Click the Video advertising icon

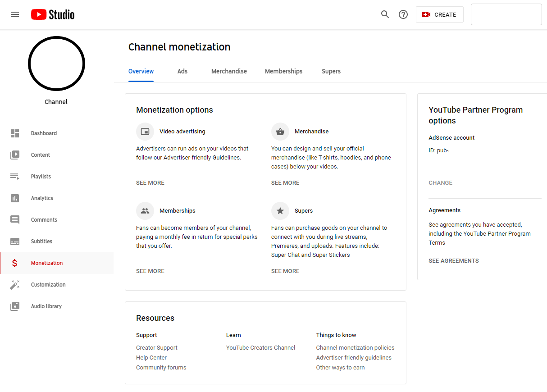145,132
